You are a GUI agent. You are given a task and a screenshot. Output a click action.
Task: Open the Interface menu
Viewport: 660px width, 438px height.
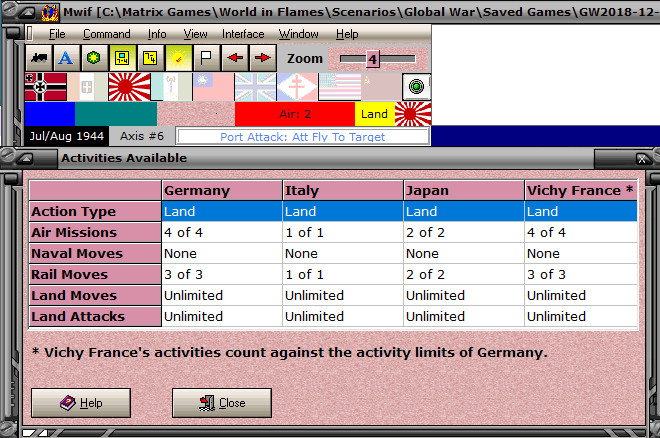pyautogui.click(x=243, y=34)
